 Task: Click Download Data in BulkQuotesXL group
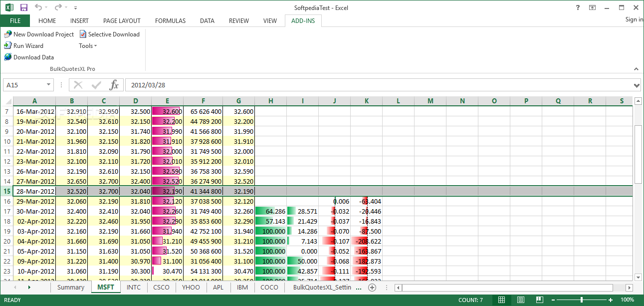pyautogui.click(x=29, y=57)
